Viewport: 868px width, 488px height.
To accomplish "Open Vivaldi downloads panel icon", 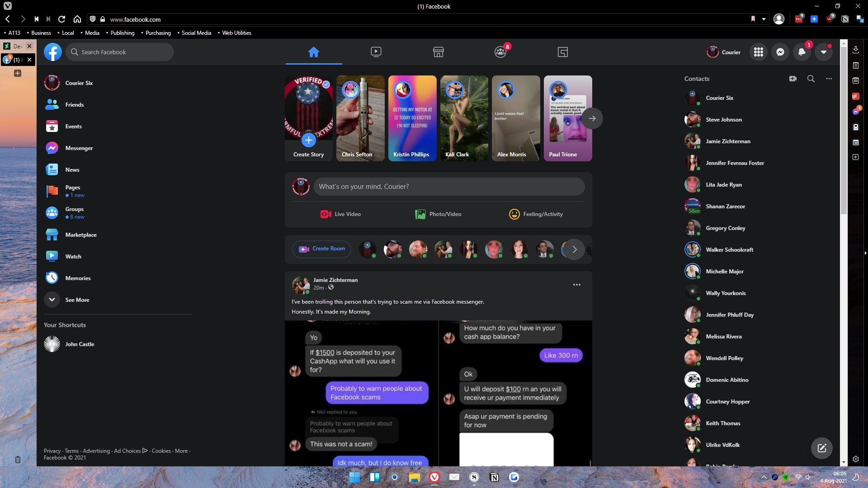I will click(856, 50).
